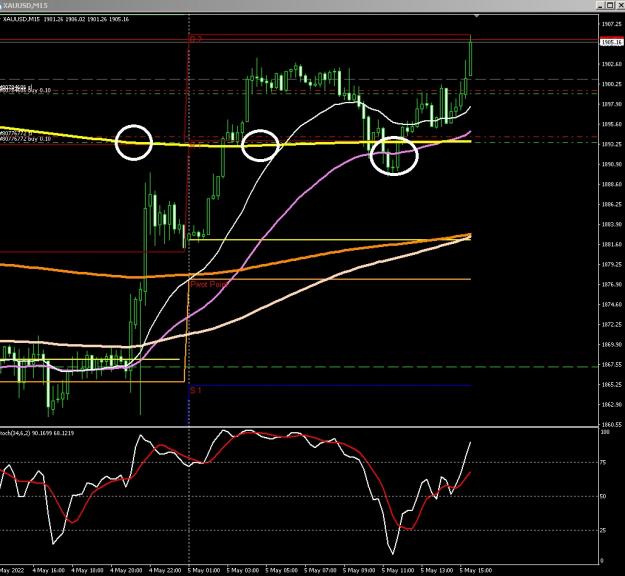Click the XAUUSD,M15 window title text

click(x=25, y=5)
